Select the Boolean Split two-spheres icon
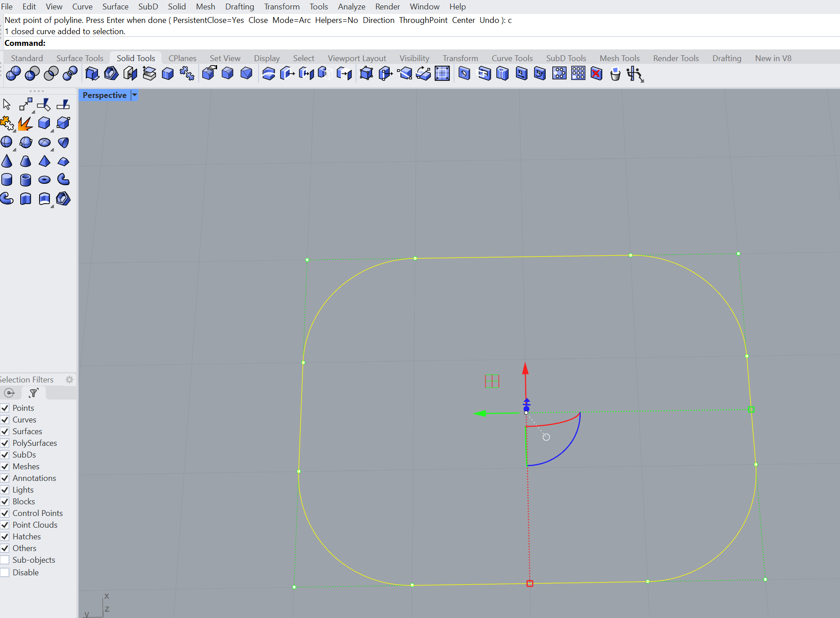The height and width of the screenshot is (618, 840). pyautogui.click(x=70, y=73)
